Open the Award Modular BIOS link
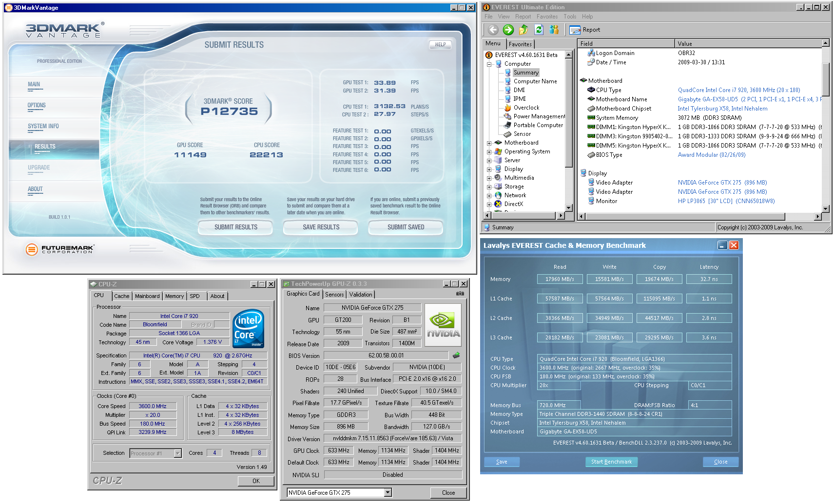 click(711, 155)
